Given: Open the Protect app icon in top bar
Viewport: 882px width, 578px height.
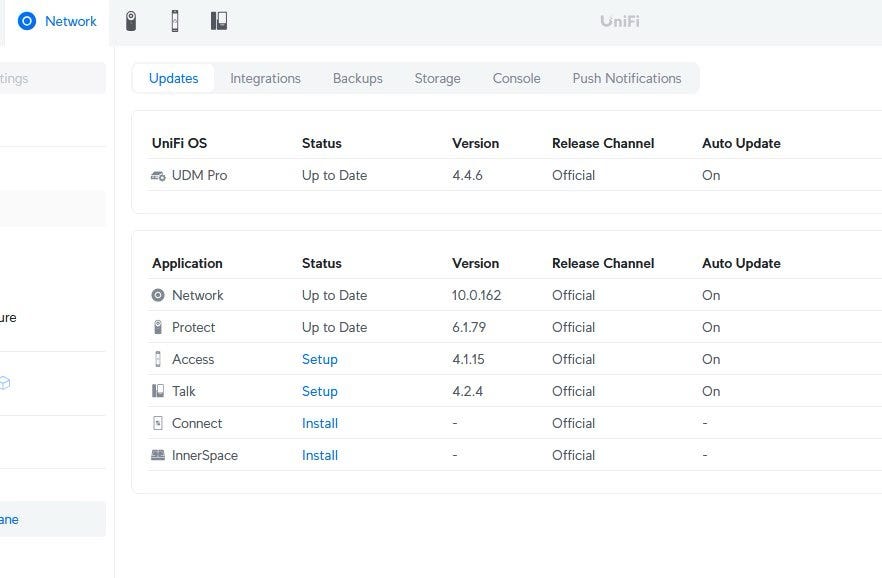Looking at the screenshot, I should 130,21.
